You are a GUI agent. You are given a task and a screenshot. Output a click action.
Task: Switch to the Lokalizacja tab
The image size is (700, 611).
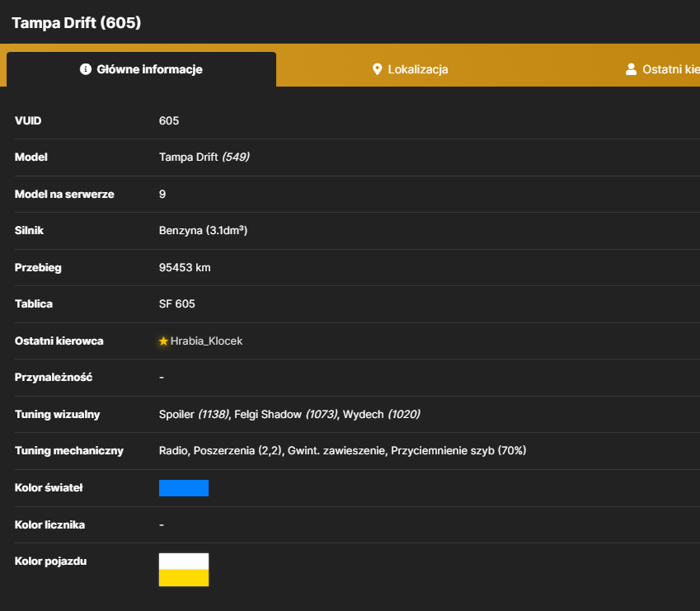410,69
